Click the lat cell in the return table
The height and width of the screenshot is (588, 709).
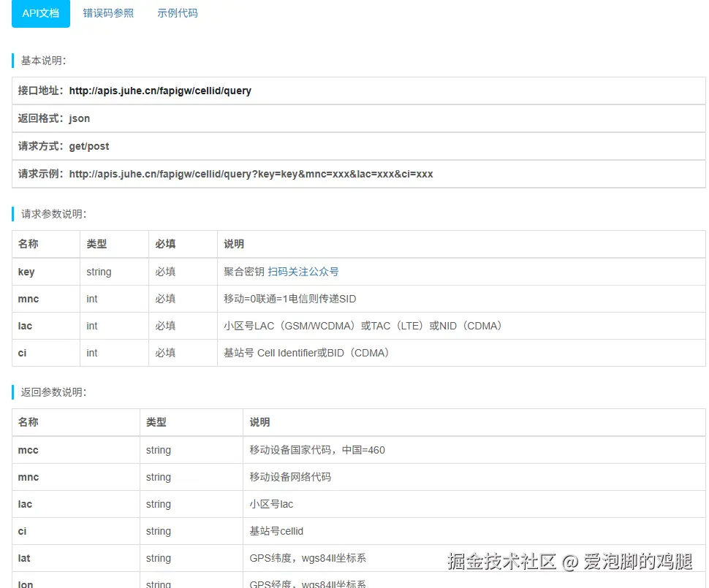coord(76,558)
